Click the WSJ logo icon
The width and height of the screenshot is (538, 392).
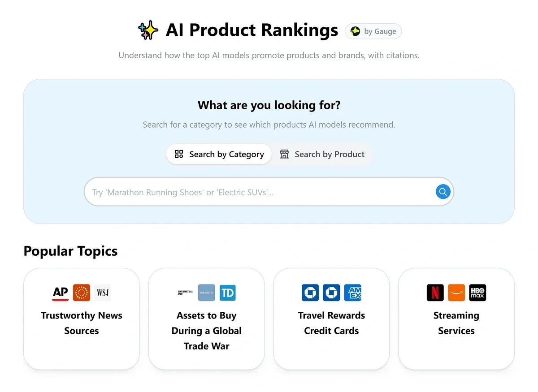coord(103,293)
